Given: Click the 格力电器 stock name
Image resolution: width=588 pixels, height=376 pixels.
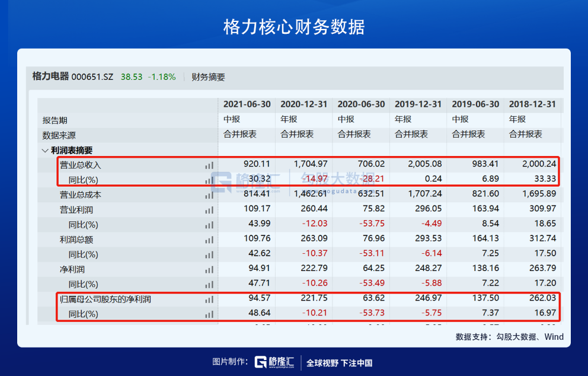Looking at the screenshot, I should [50, 77].
